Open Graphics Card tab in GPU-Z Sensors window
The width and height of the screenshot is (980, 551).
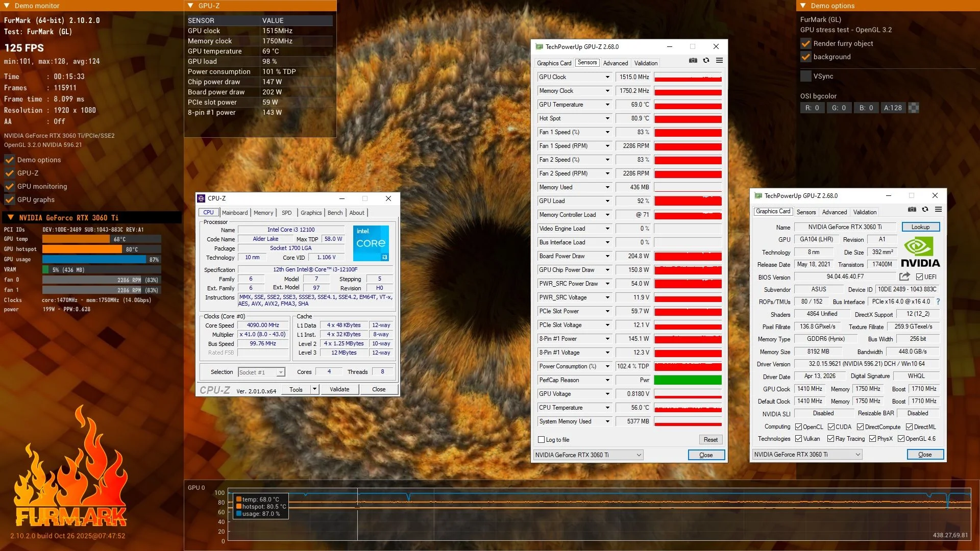[554, 63]
